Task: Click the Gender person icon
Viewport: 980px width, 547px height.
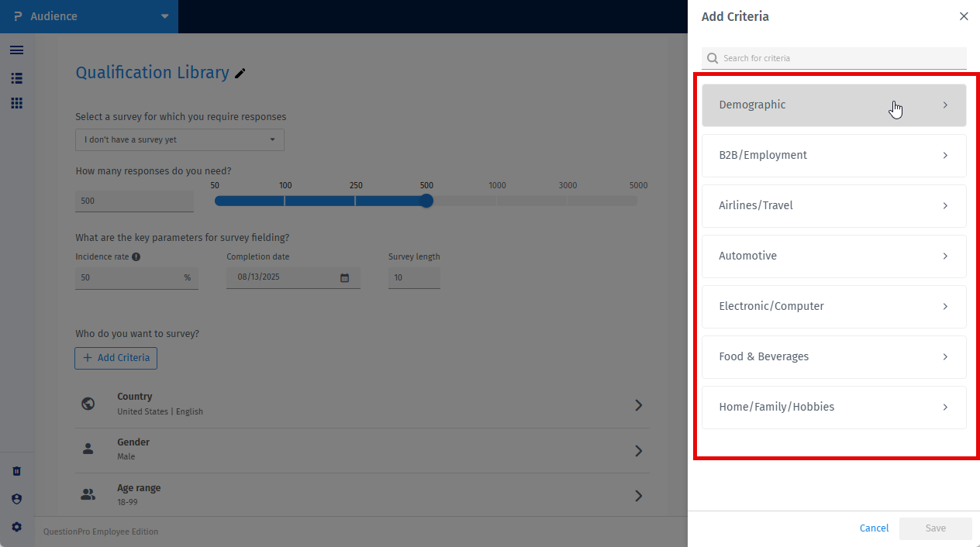Action: pyautogui.click(x=88, y=449)
